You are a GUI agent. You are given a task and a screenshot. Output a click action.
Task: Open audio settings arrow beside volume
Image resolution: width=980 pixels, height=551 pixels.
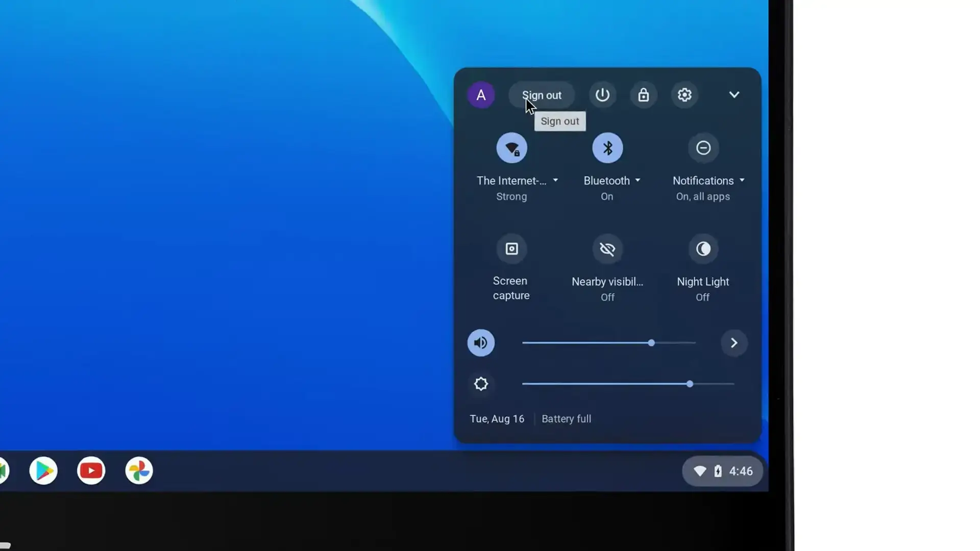pyautogui.click(x=734, y=343)
